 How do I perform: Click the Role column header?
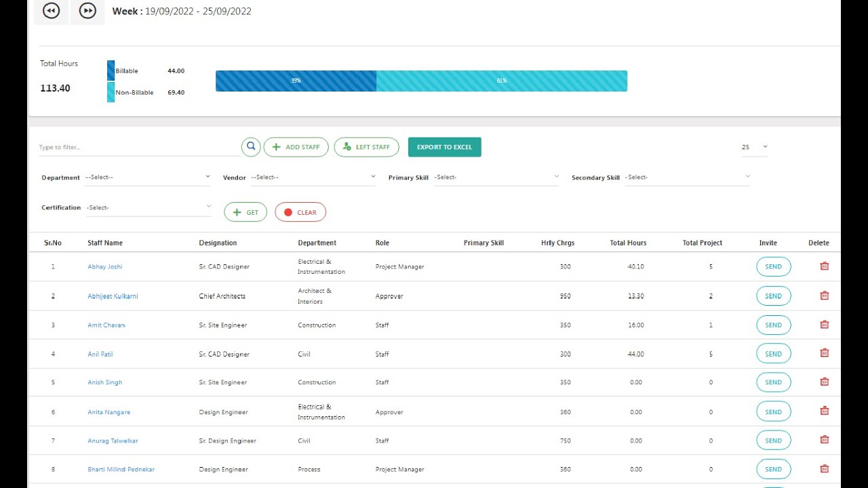tap(382, 243)
